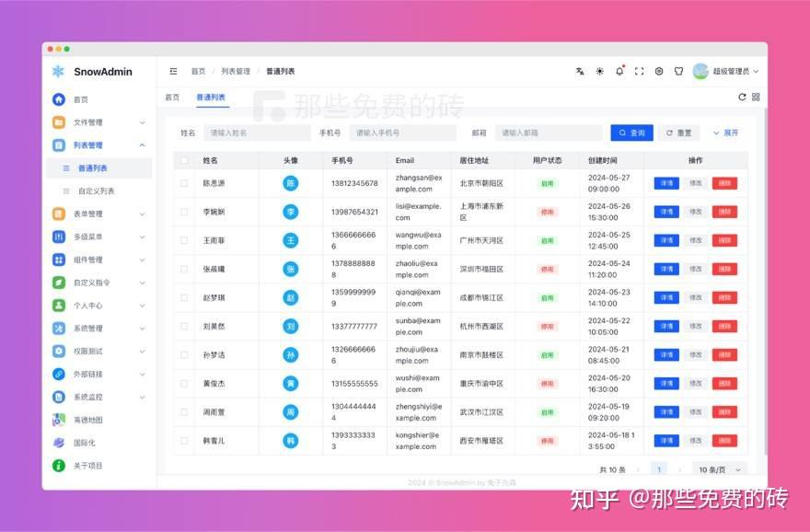Image resolution: width=810 pixels, height=532 pixels.
Task: Toggle 李婉妍's 停用 status tag
Action: [x=547, y=214]
